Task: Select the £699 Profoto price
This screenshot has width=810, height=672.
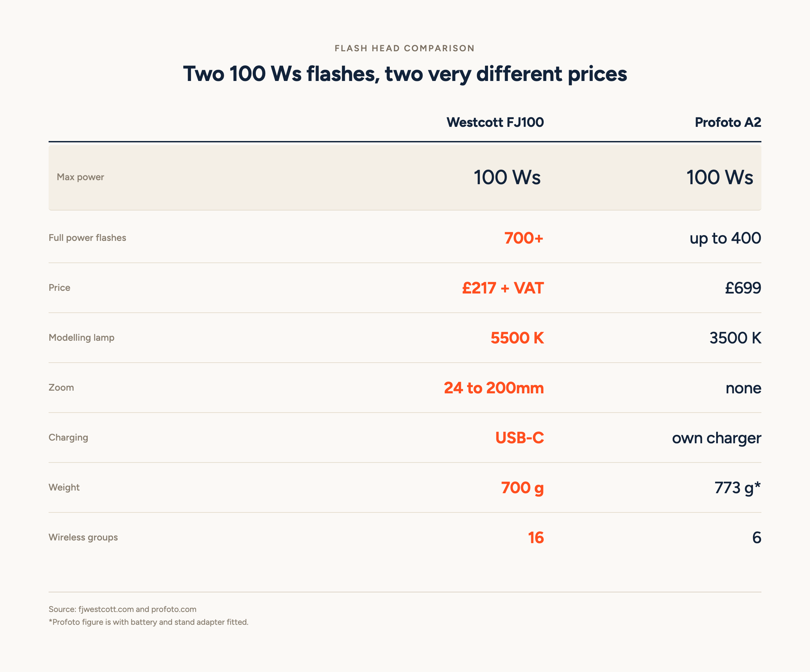Action: pos(743,288)
